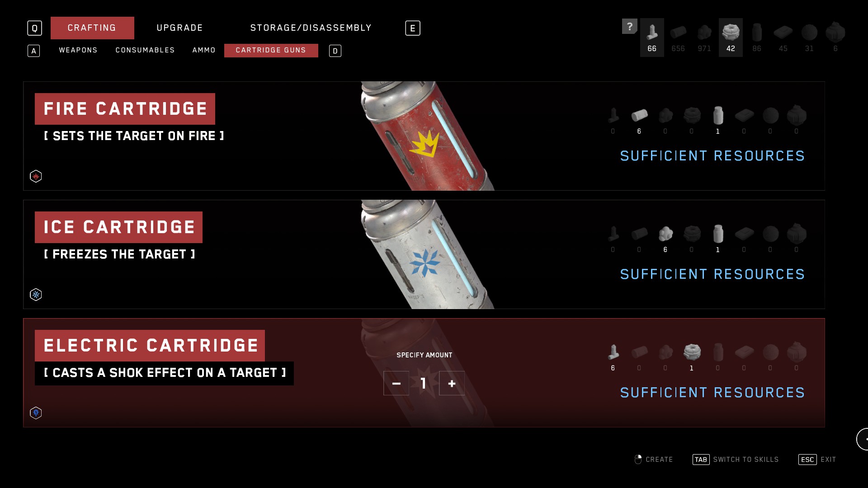
Task: Select AMMO crafting category tab
Action: coord(203,50)
